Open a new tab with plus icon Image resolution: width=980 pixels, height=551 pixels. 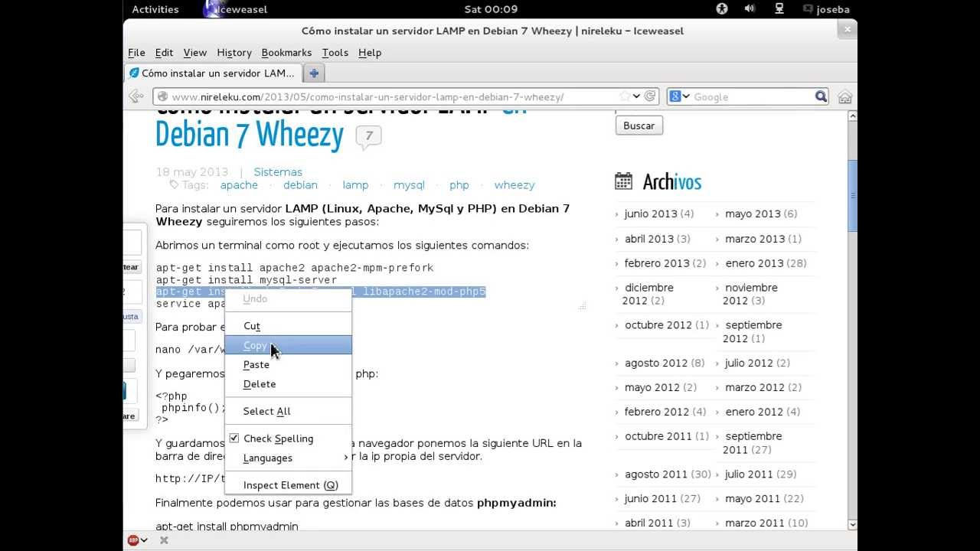click(x=313, y=73)
